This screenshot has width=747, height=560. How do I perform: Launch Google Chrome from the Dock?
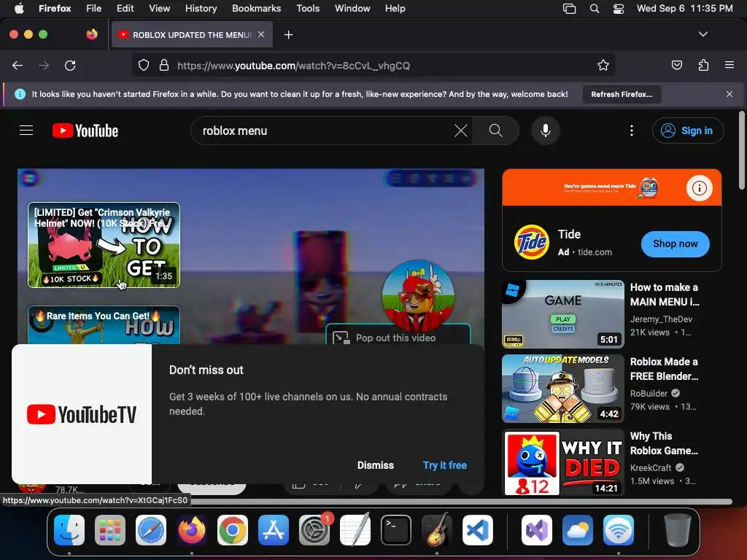tap(233, 529)
